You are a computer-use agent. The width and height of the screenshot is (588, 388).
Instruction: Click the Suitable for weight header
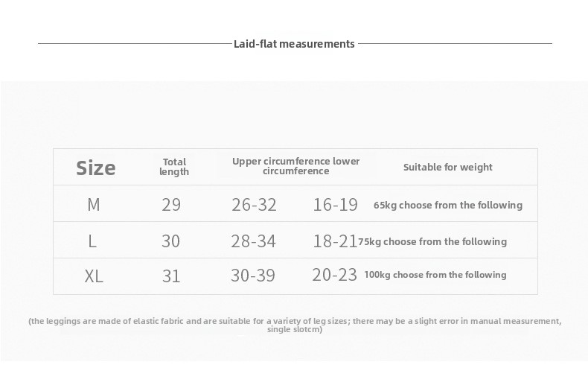coord(447,168)
